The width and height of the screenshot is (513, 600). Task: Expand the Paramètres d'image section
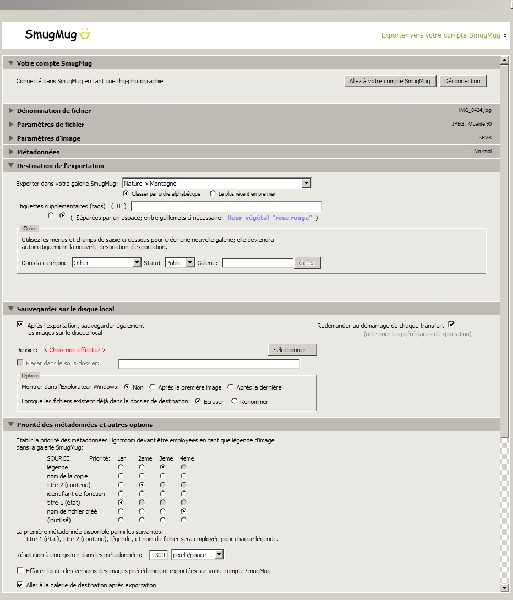[11, 138]
